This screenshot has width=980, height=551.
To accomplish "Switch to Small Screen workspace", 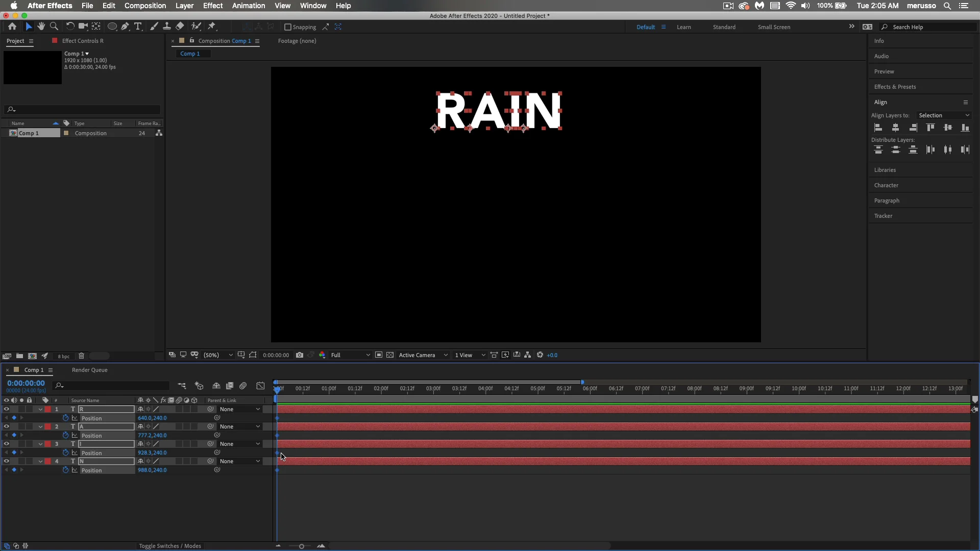I will click(774, 27).
